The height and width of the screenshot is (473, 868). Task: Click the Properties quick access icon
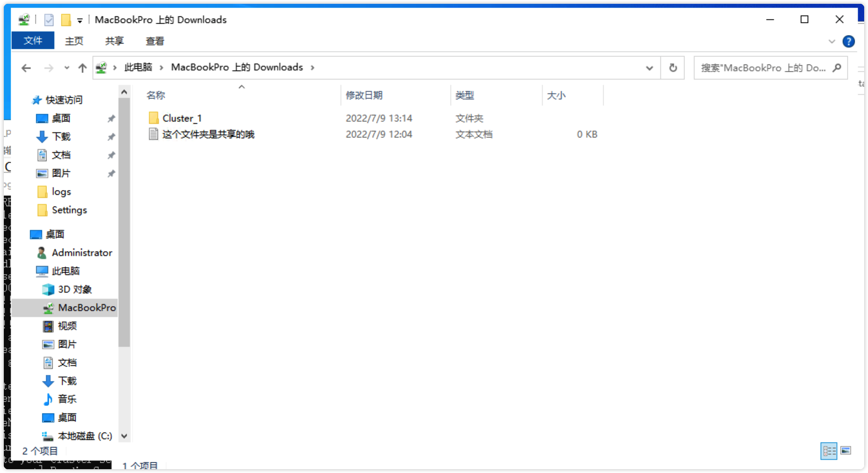point(49,20)
